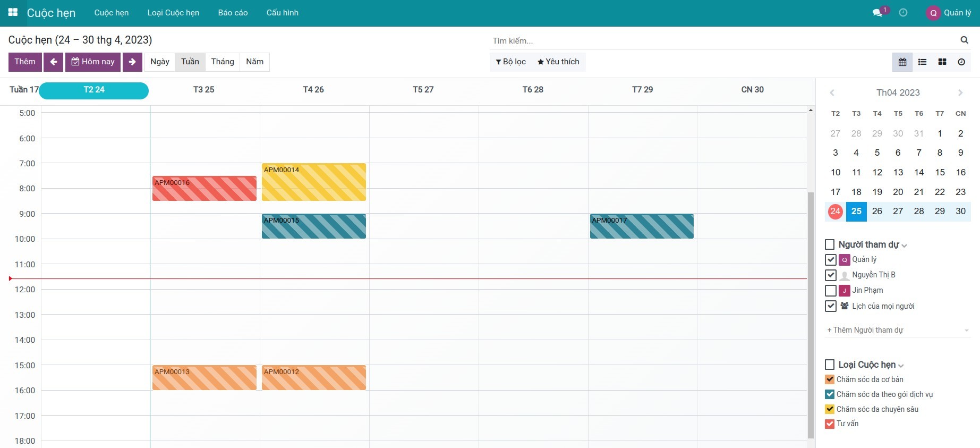This screenshot has height=448, width=980.
Task: Open yellow appointment APM00014
Action: point(313,182)
